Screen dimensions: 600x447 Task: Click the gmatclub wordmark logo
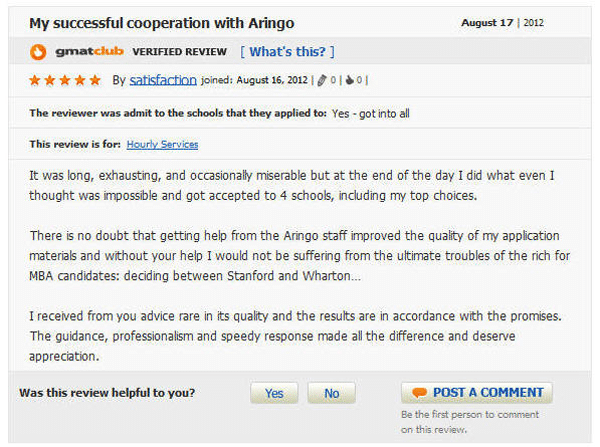coord(90,51)
